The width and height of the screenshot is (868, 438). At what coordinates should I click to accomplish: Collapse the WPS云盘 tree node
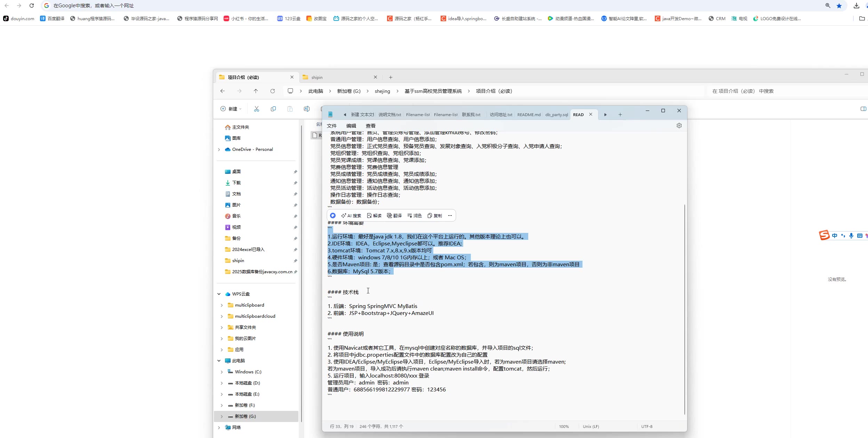pyautogui.click(x=219, y=294)
